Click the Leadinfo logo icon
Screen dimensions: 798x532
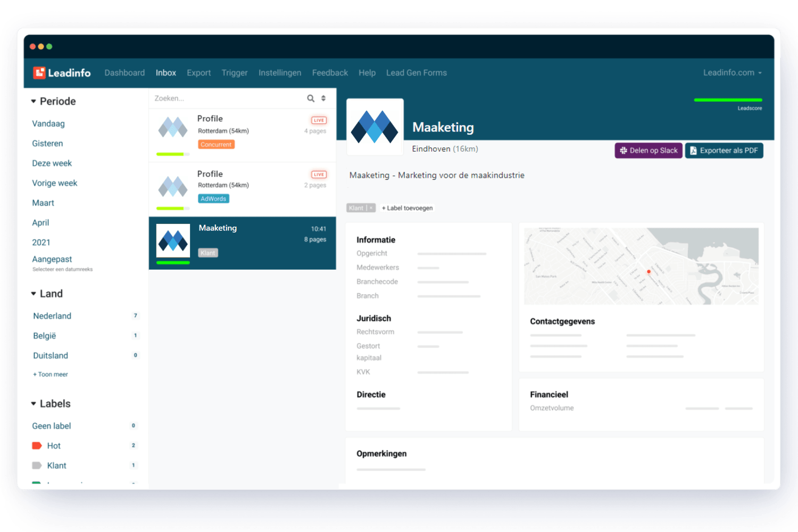point(39,73)
